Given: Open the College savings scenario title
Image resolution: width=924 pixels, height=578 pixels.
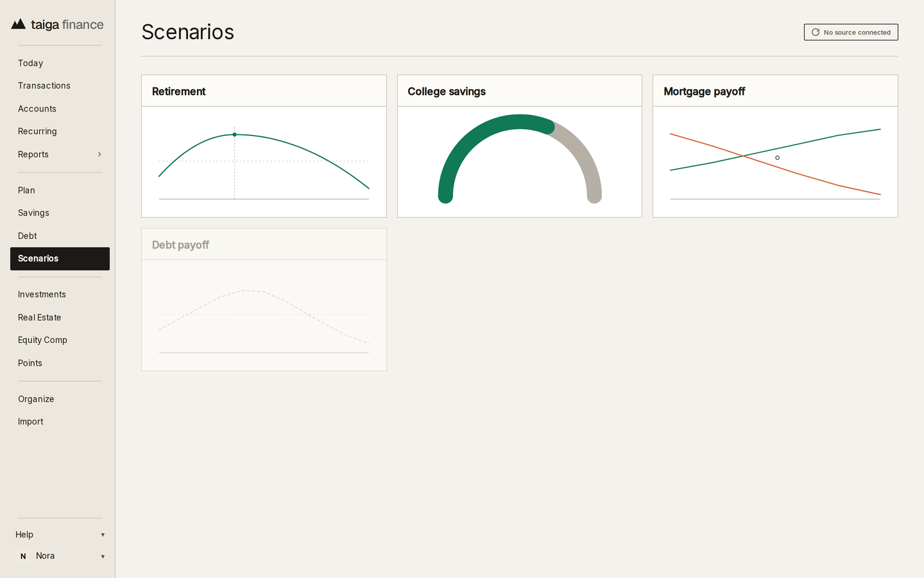Looking at the screenshot, I should click(x=447, y=91).
